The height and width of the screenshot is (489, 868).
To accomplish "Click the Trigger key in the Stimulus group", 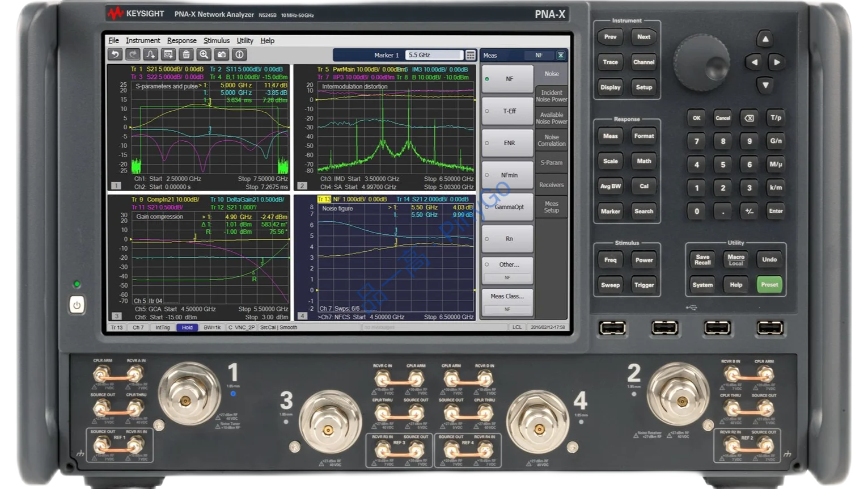I will click(644, 285).
